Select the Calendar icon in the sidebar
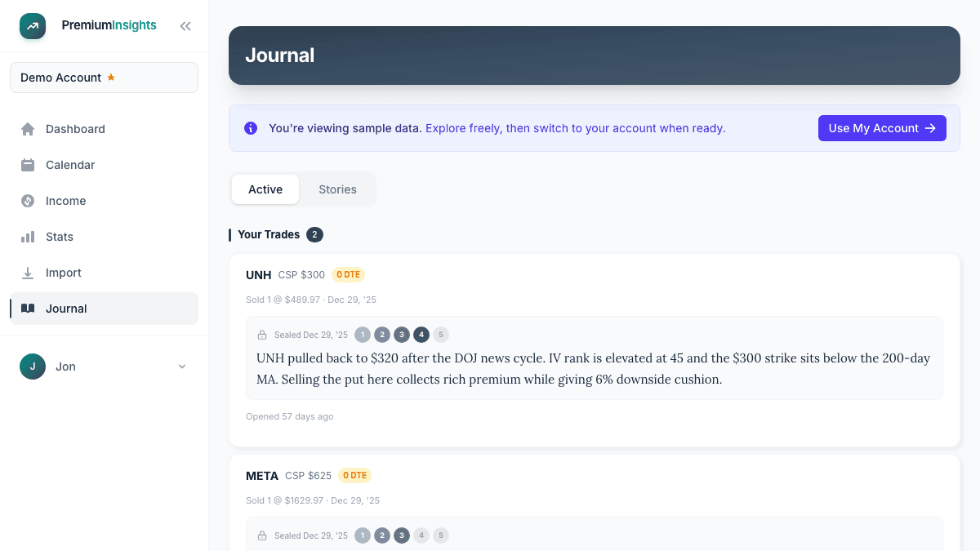The height and width of the screenshot is (551, 980). pyautogui.click(x=27, y=165)
